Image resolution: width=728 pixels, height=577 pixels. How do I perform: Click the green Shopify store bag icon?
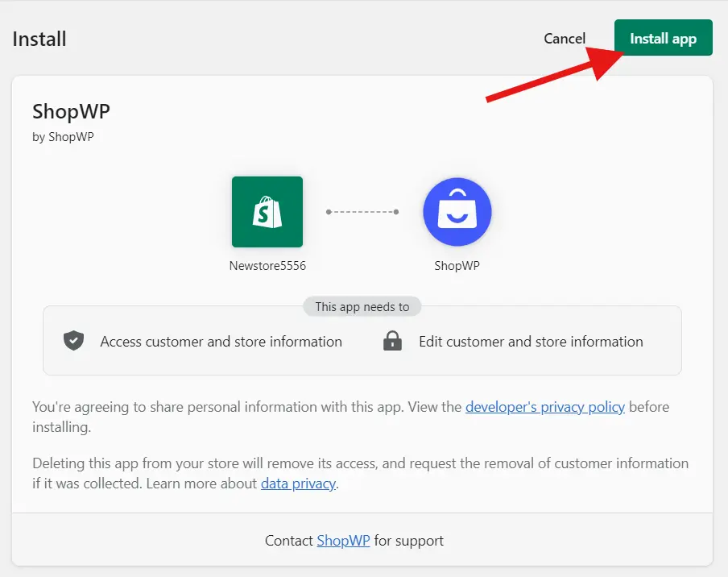(x=267, y=212)
